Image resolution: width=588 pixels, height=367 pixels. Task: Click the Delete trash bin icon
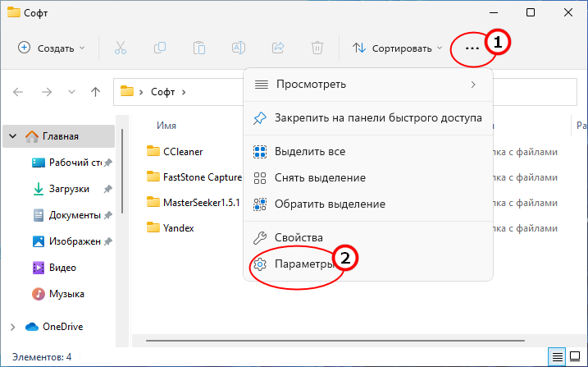pos(317,48)
